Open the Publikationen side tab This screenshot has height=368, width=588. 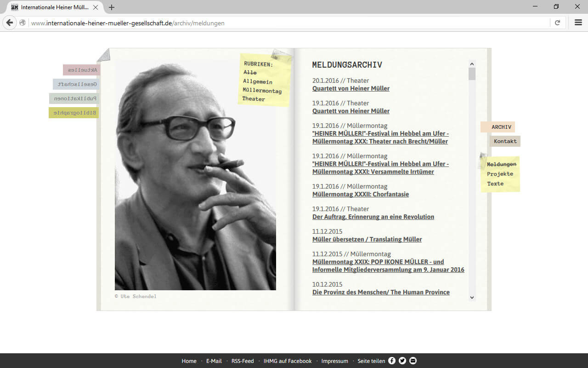tap(74, 98)
